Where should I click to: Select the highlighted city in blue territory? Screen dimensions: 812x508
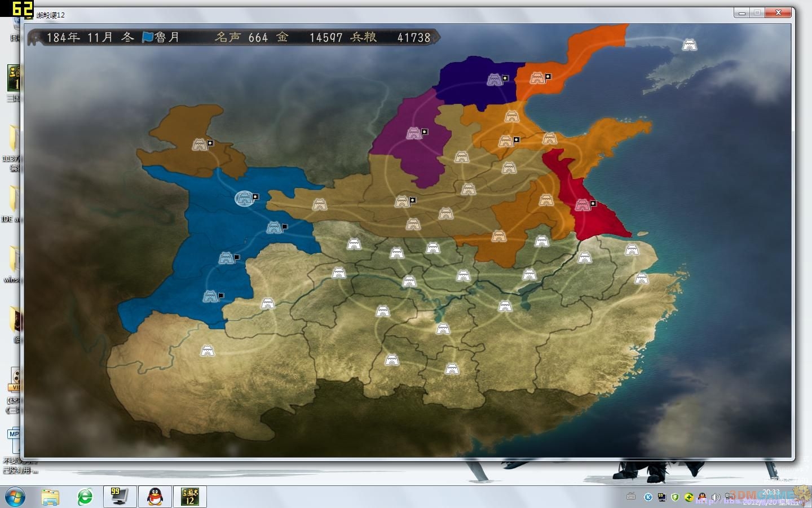tap(244, 198)
